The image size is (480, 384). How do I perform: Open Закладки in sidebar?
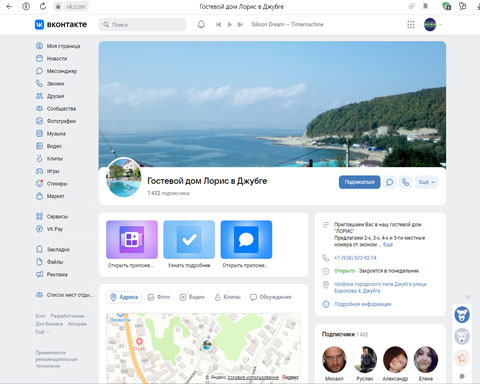pyautogui.click(x=53, y=249)
